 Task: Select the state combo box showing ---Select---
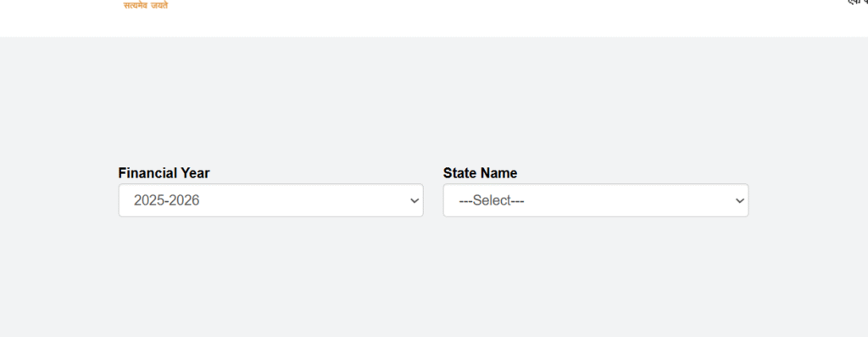[x=596, y=200]
